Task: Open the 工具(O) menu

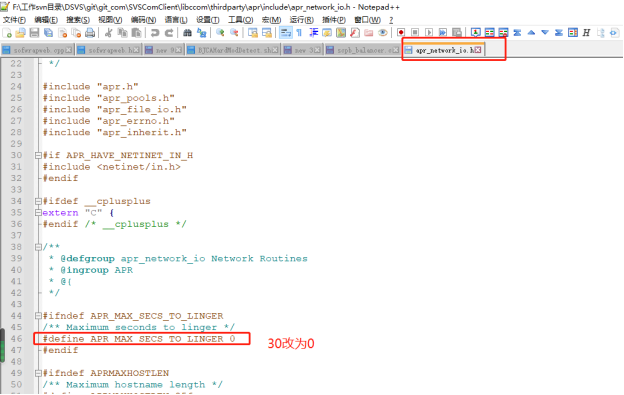Action: point(240,19)
